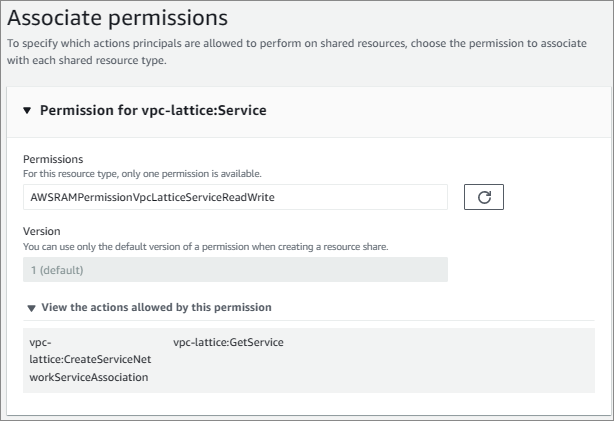Click the disabled Version 1 (default) field
Image resolution: width=614 pixels, height=421 pixels.
tap(235, 270)
